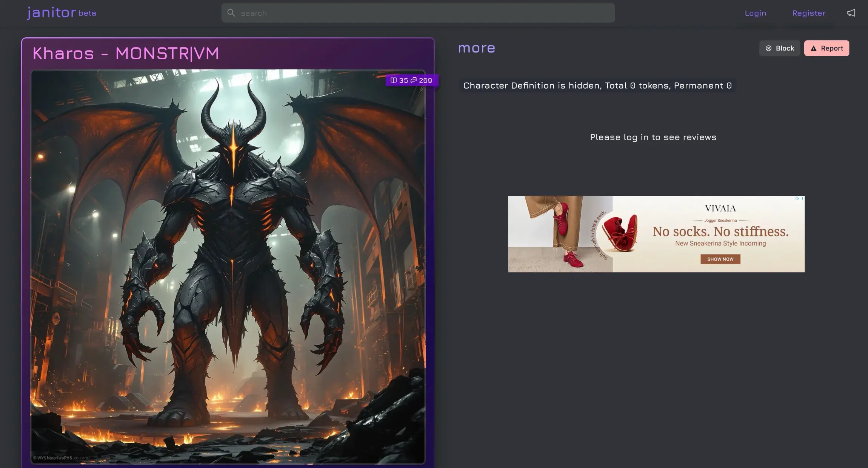Select Login in the top navigation

point(756,13)
